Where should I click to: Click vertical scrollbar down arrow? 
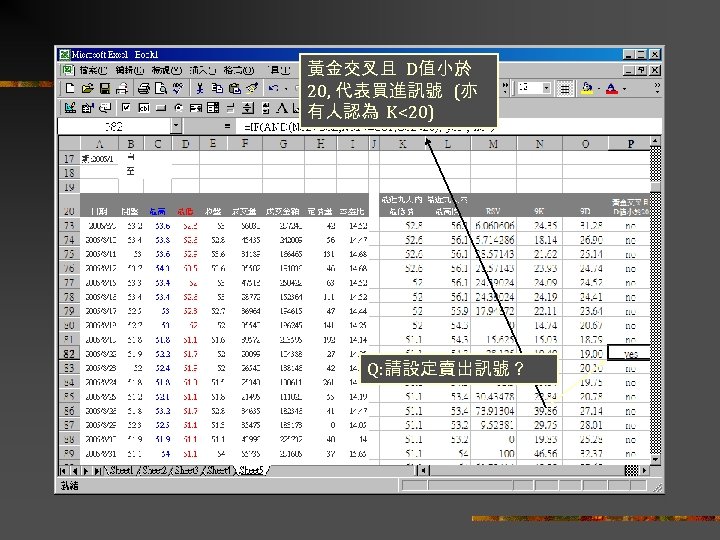[656, 459]
